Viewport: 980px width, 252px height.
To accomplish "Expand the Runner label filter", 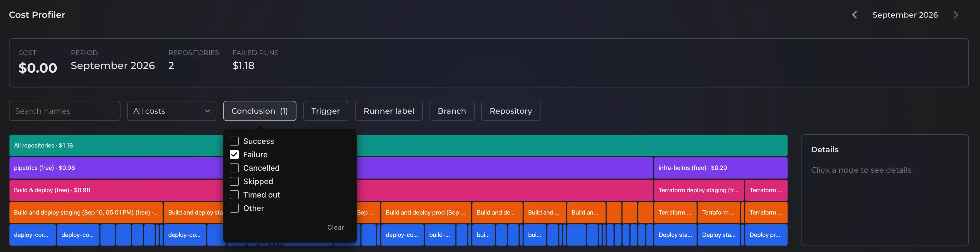I will (388, 111).
